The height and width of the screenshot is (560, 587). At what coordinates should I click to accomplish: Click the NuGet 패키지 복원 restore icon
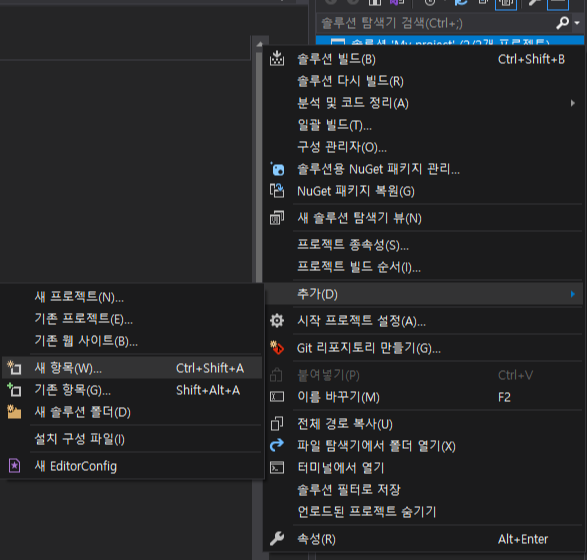[x=277, y=191]
